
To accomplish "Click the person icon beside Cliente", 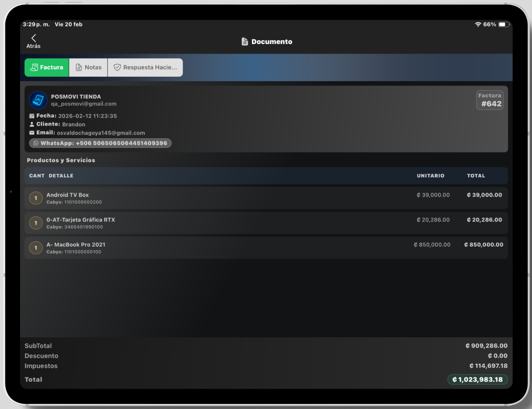I will 32,124.
